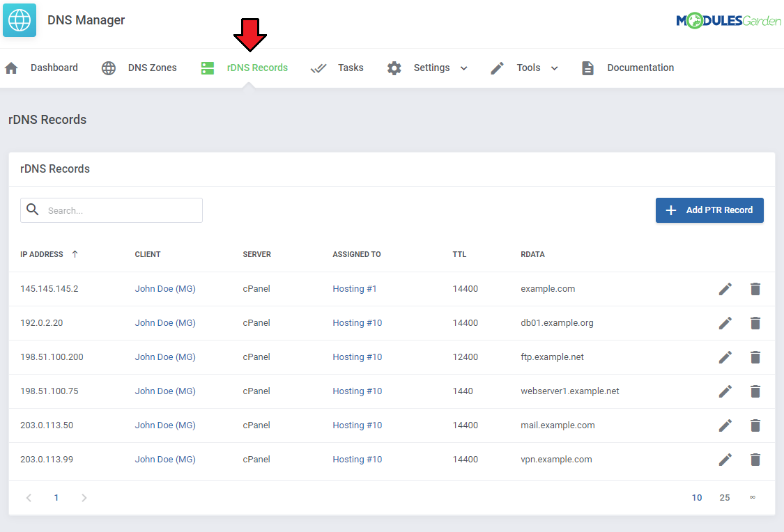Edit the 145.145.145.2 record
The height and width of the screenshot is (532, 784).
pyautogui.click(x=725, y=289)
